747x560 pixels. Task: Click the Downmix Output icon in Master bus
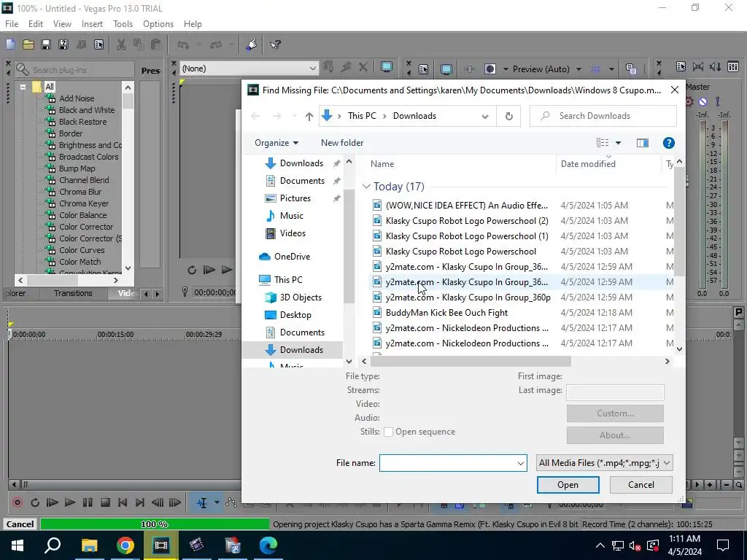[698, 66]
